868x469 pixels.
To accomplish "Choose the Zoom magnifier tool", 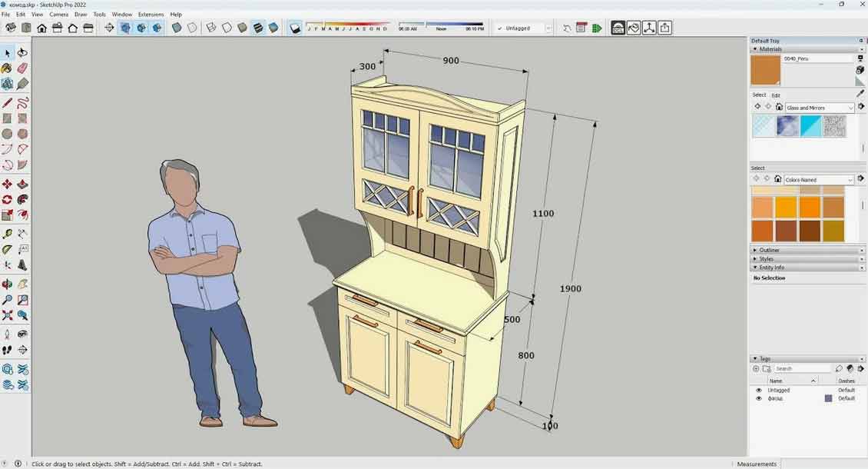I will point(7,300).
